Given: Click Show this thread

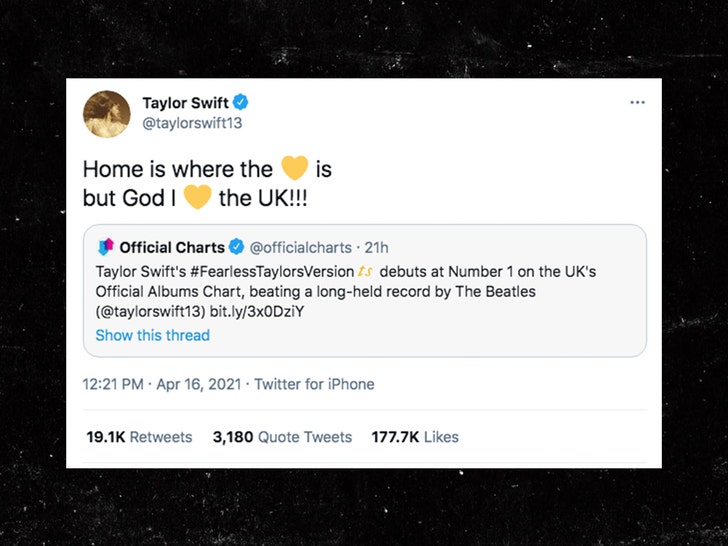Looking at the screenshot, I should point(153,335).
